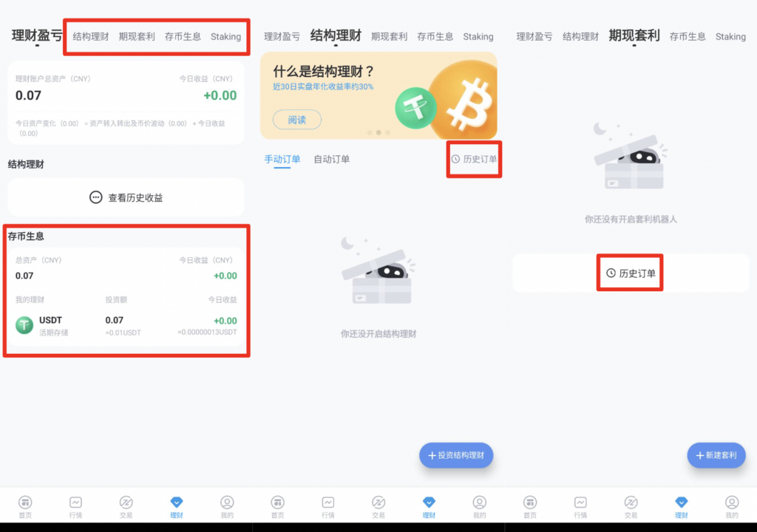Open 查看历史收益 button
The height and width of the screenshot is (532, 757).
click(126, 197)
